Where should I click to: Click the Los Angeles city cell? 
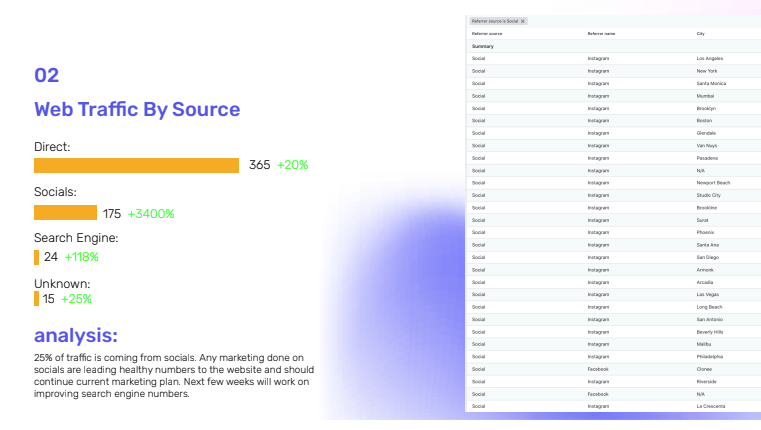coord(709,59)
